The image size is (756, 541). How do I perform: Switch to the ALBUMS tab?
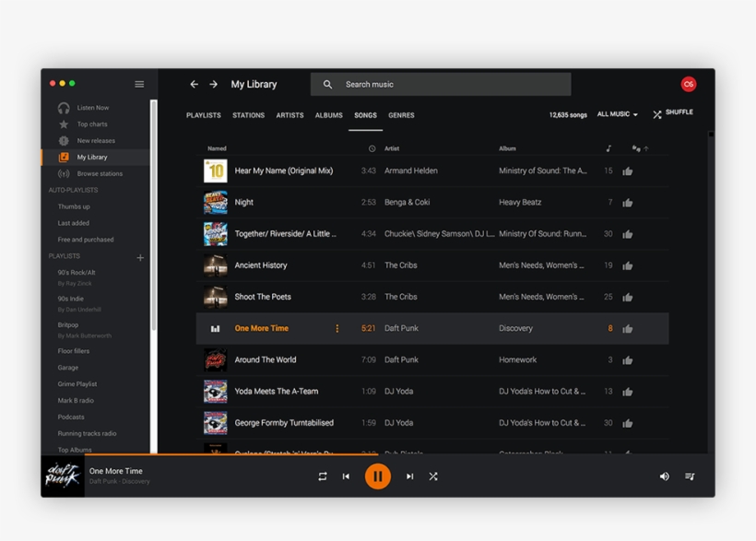(x=328, y=115)
